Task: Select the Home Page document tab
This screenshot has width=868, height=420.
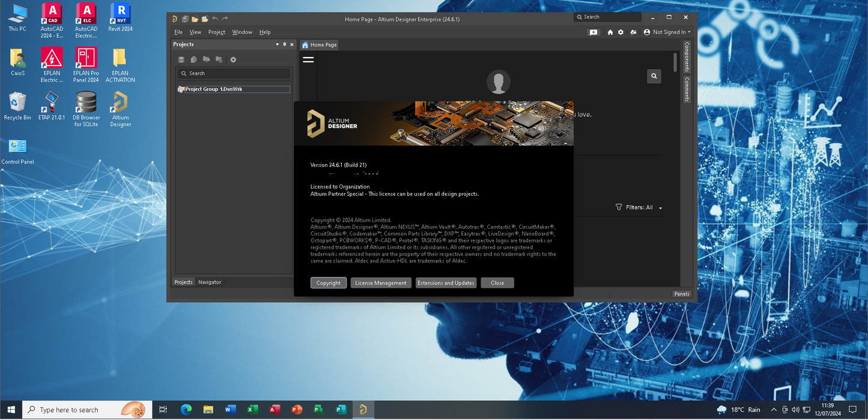Action: click(x=319, y=45)
